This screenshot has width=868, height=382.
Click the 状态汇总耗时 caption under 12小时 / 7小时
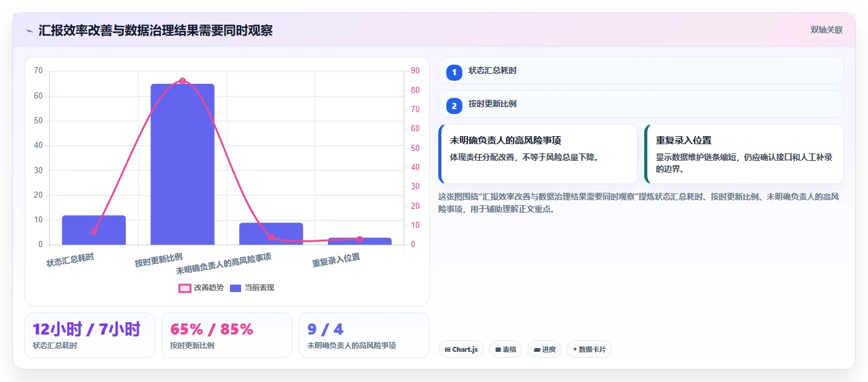coord(55,346)
